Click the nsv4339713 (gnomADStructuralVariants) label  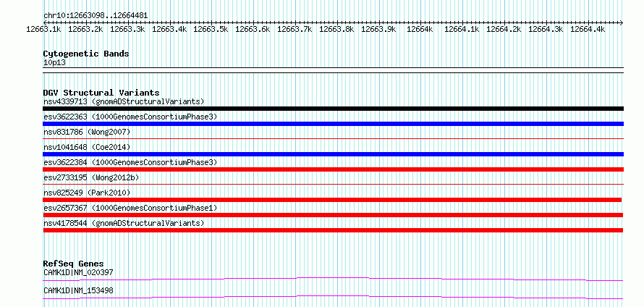(124, 101)
